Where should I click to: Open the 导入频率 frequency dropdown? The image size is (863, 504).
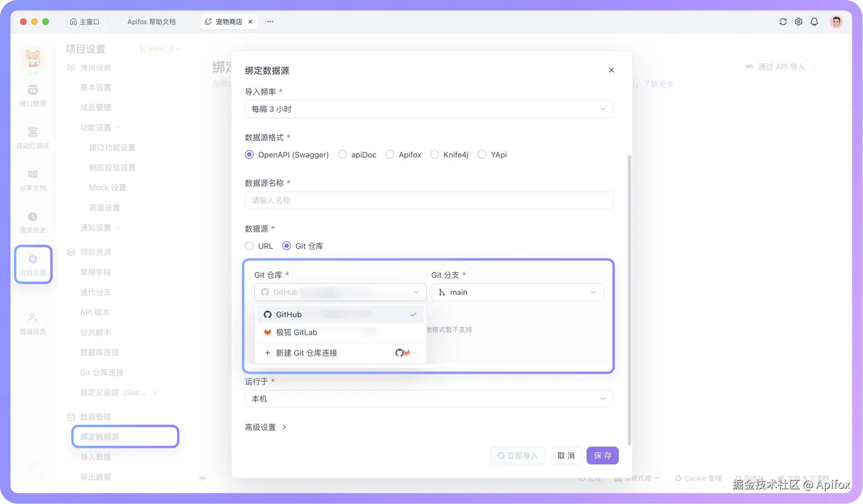point(428,109)
